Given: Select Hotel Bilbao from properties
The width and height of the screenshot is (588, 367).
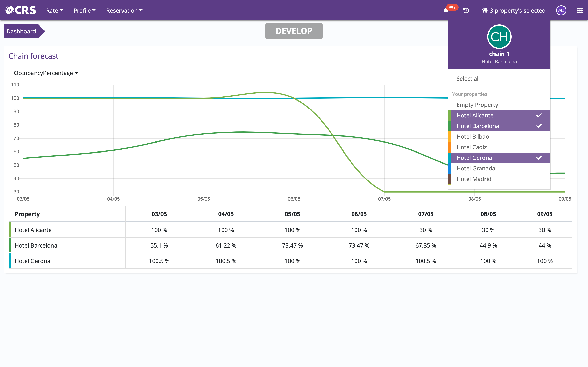Looking at the screenshot, I should [472, 137].
